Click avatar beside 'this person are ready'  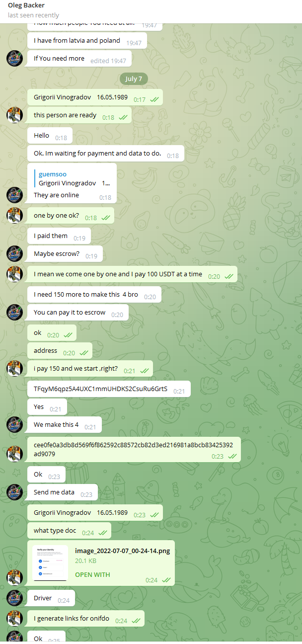tap(14, 115)
